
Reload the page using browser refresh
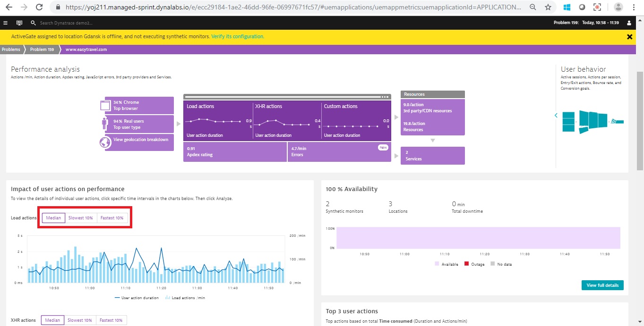point(39,8)
